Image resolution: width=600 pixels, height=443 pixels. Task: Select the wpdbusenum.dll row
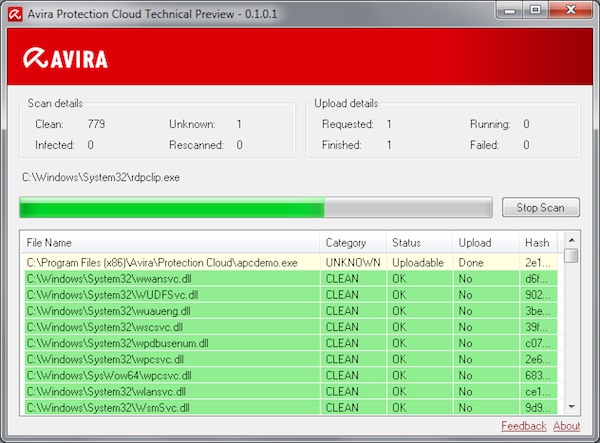click(289, 343)
